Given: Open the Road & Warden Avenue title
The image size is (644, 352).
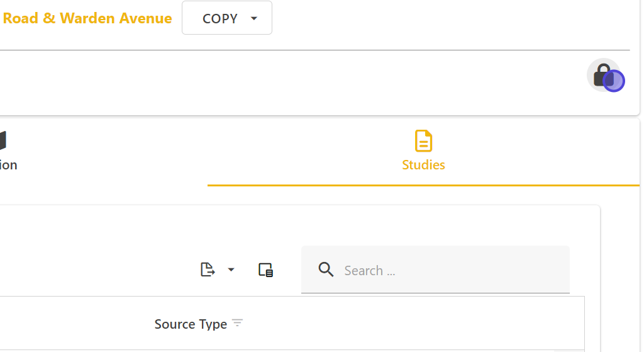Looking at the screenshot, I should (87, 18).
